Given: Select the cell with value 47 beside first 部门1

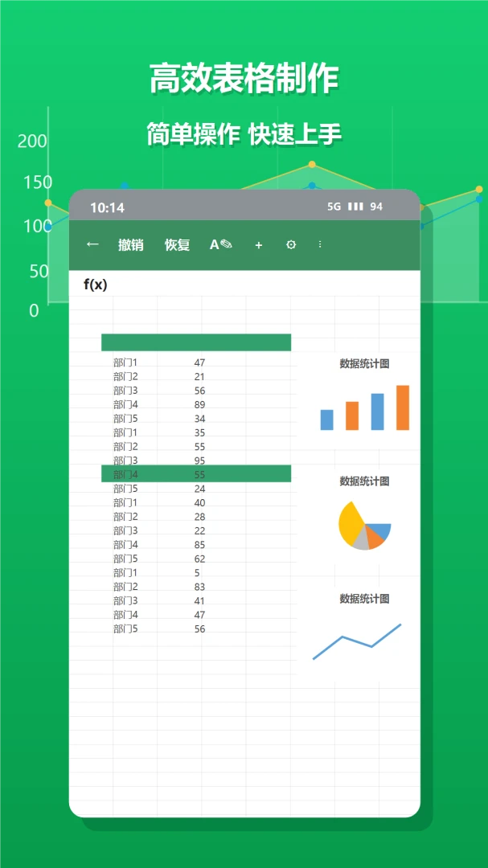Looking at the screenshot, I should 199,363.
